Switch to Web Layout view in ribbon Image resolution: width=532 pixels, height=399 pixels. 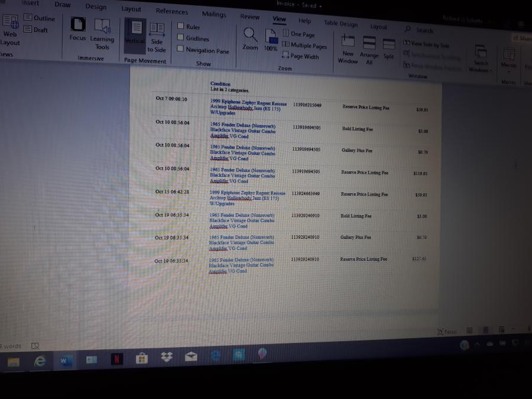click(9, 31)
